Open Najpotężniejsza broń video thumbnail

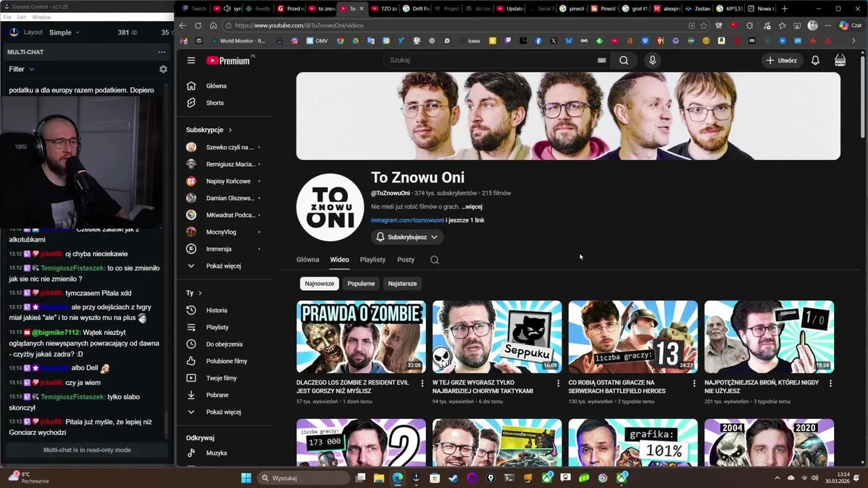(769, 337)
